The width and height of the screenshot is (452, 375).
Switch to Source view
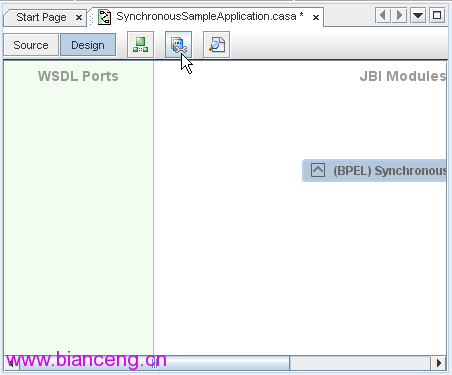pyautogui.click(x=31, y=45)
